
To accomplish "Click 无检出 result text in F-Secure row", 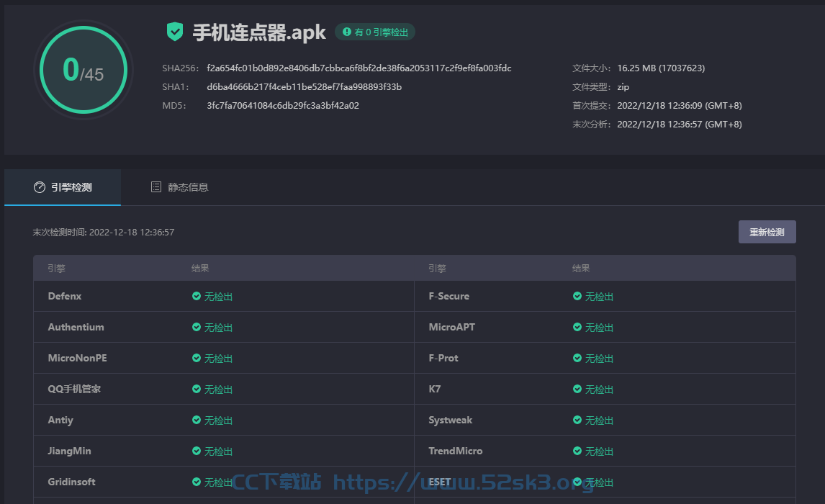I will [x=599, y=297].
